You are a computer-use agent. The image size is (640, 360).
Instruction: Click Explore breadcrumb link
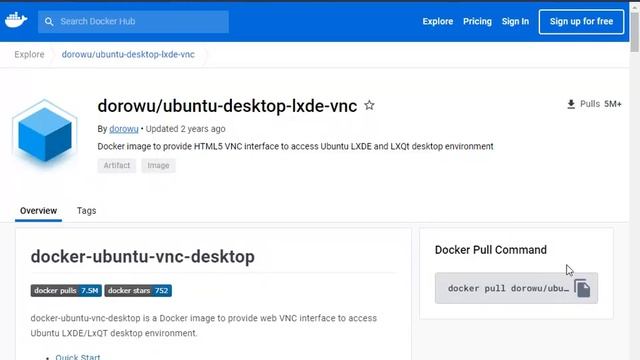(29, 54)
